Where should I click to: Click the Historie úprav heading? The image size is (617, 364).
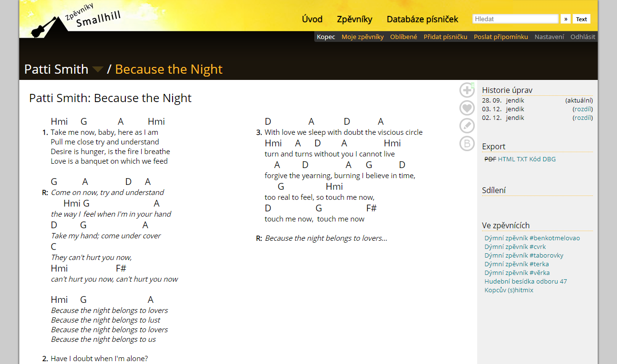pos(507,90)
